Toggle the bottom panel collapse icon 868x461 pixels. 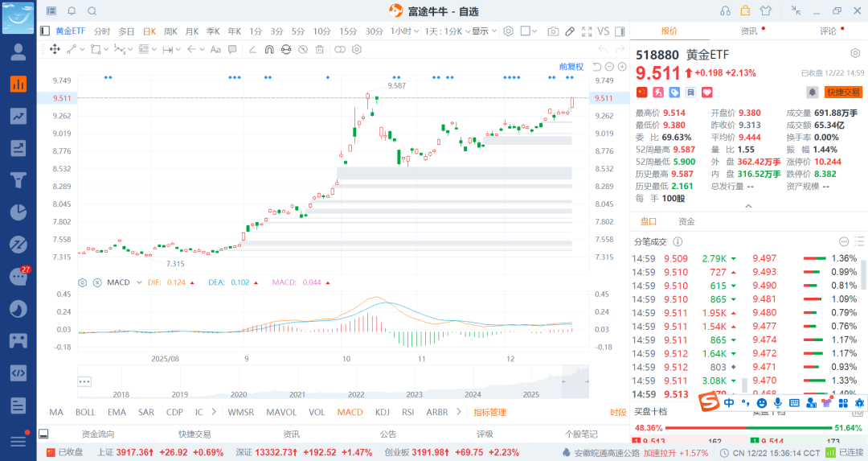click(43, 434)
